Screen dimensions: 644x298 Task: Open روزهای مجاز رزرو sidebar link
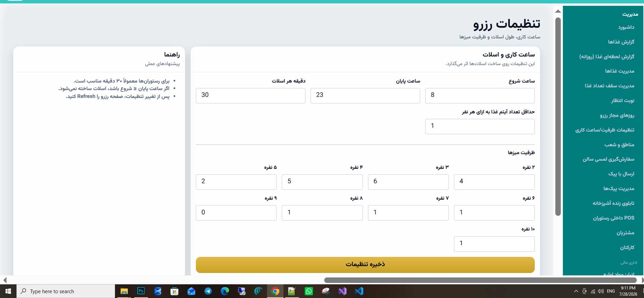617,115
